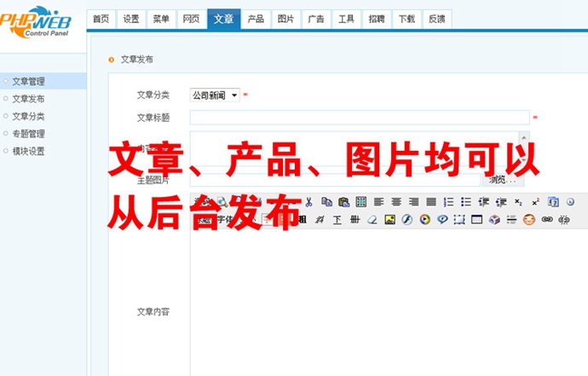Apply superscript formatting
The image size is (588, 376).
pos(535,202)
